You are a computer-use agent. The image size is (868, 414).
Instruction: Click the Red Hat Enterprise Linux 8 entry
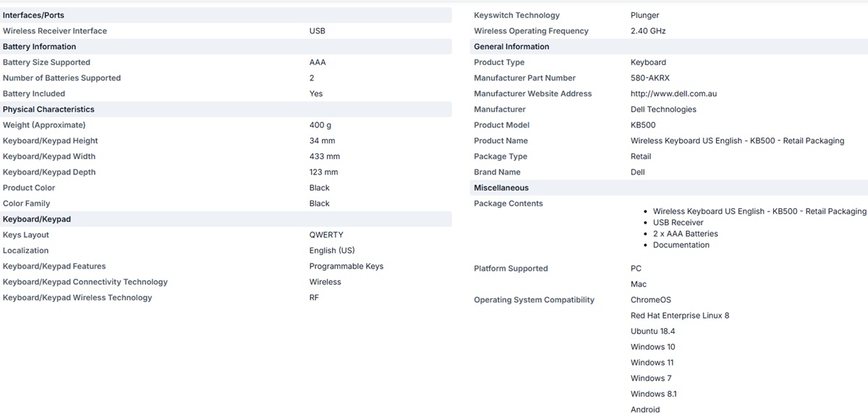pyautogui.click(x=680, y=316)
